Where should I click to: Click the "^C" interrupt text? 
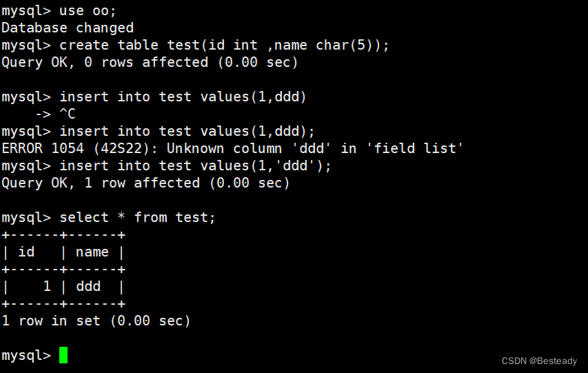[68, 114]
